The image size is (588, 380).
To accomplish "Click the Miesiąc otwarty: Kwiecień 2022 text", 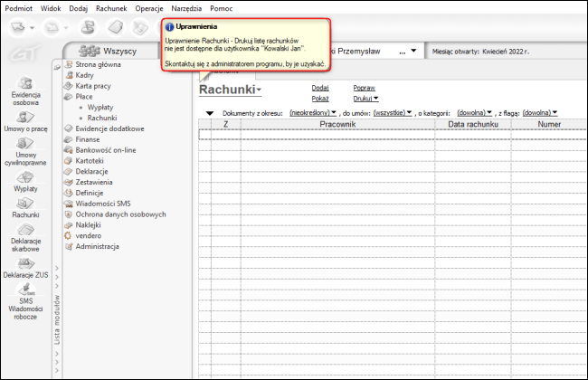I will pyautogui.click(x=480, y=52).
